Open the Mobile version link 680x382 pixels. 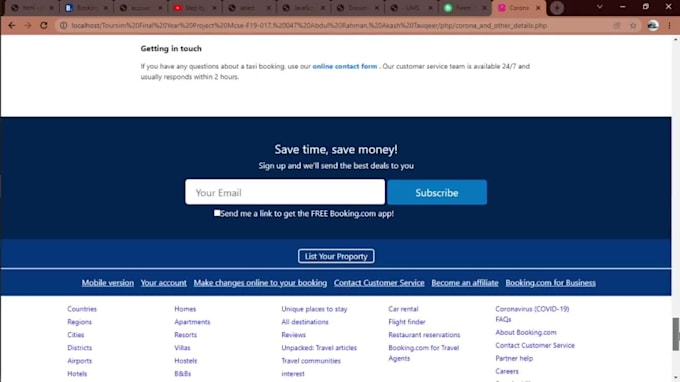point(108,283)
